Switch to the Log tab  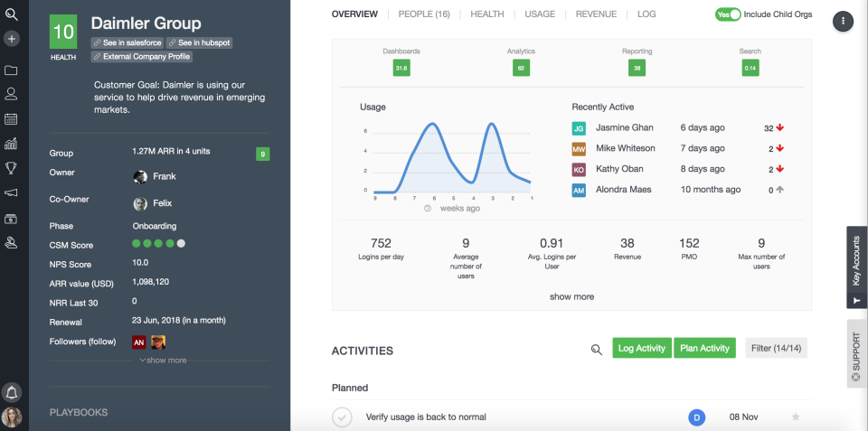[646, 14]
